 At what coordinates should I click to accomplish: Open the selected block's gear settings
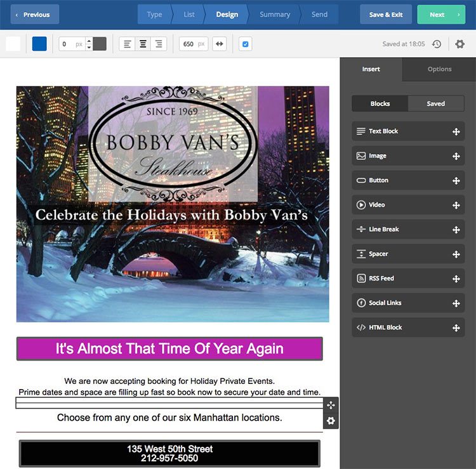331,421
